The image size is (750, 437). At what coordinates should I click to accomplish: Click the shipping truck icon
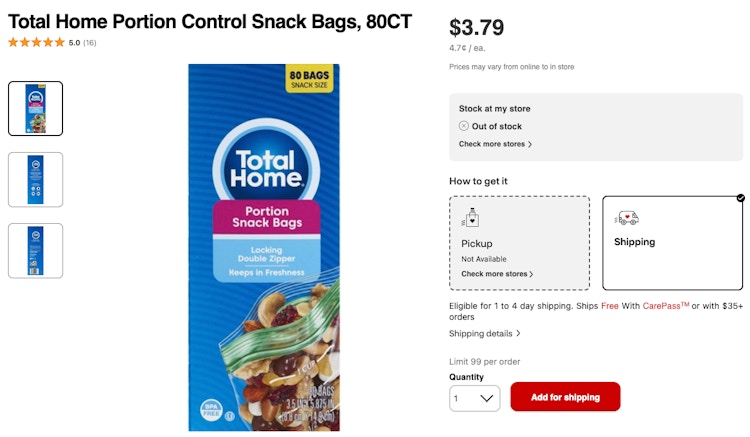(x=627, y=218)
